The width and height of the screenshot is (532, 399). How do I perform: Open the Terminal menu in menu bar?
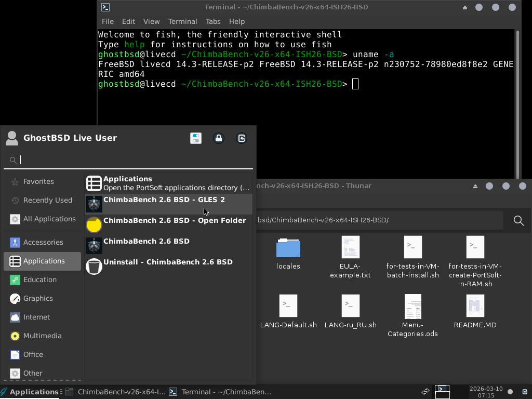coord(182,21)
